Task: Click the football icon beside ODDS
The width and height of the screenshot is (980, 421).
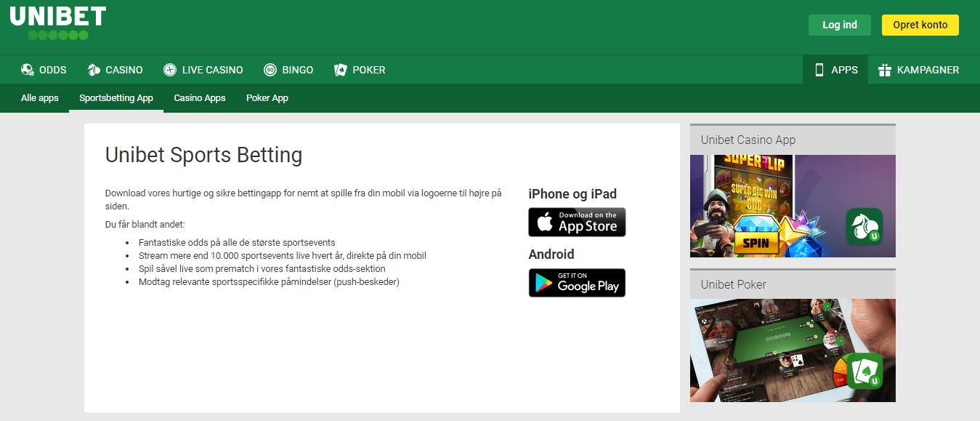Action: coord(28,70)
